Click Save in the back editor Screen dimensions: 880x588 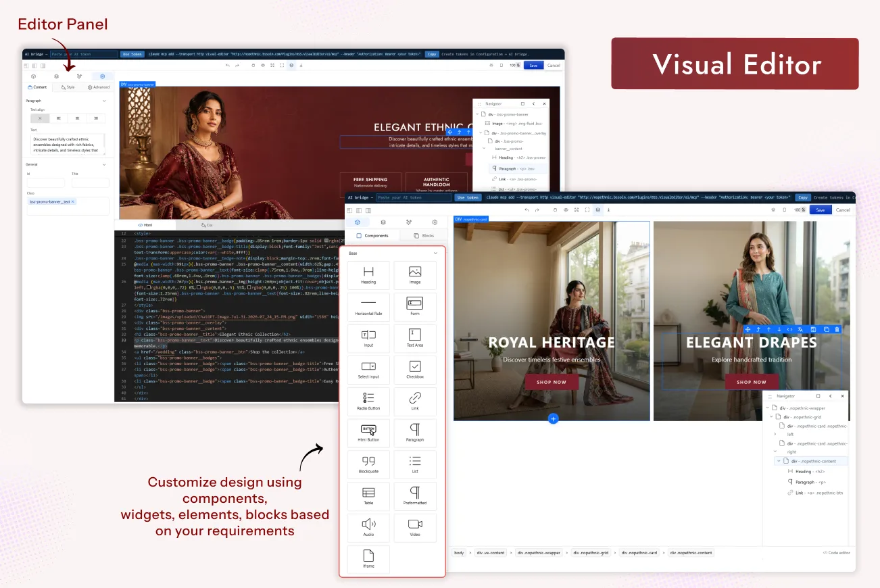pyautogui.click(x=533, y=66)
